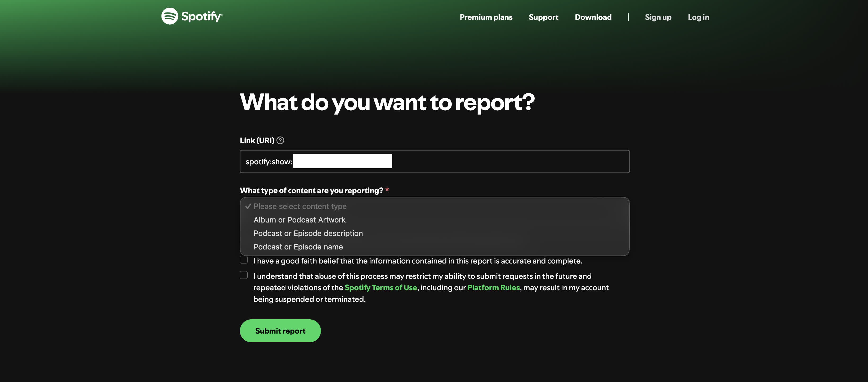
Task: Choose 'Please select content type' option
Action: [300, 206]
